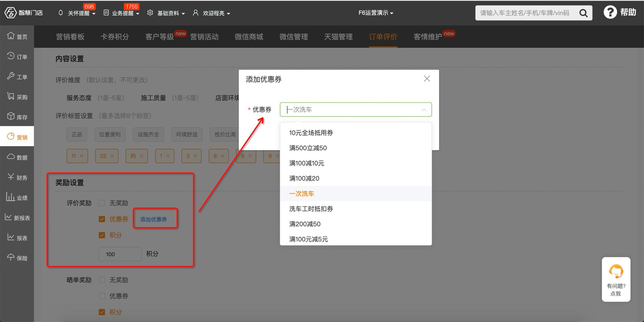Switch to the 微信管理 tab
This screenshot has height=322, width=644.
(x=294, y=37)
